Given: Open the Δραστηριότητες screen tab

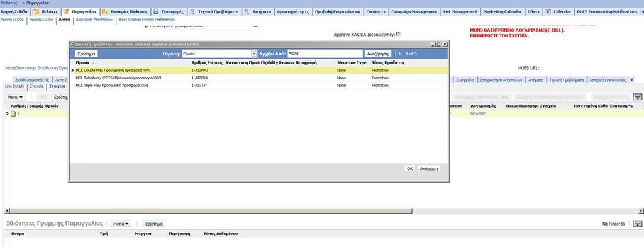Looking at the screenshot, I should [x=293, y=11].
